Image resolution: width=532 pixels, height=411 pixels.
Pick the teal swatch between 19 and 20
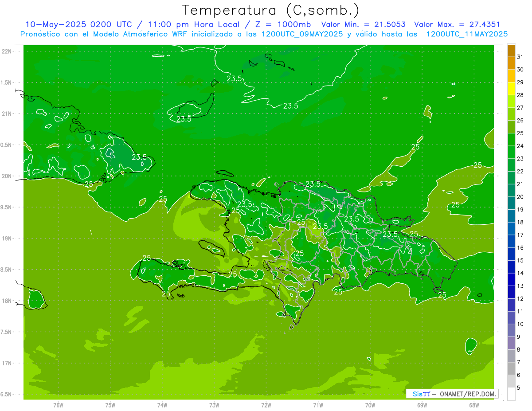511,203
